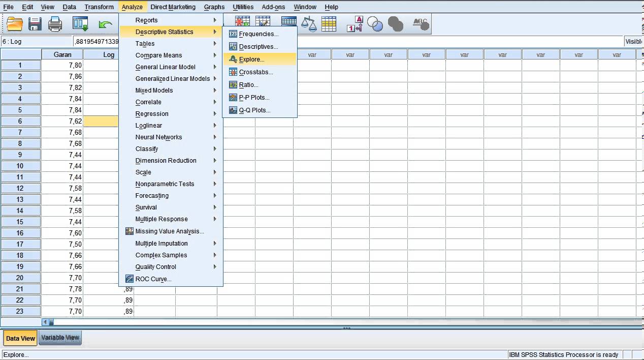Switch to the Variable View tab
The width and height of the screenshot is (644, 360).
click(60, 338)
